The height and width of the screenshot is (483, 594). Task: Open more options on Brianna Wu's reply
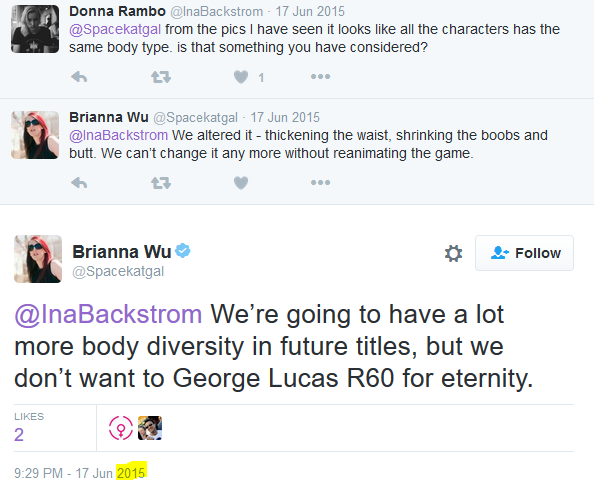pos(320,183)
